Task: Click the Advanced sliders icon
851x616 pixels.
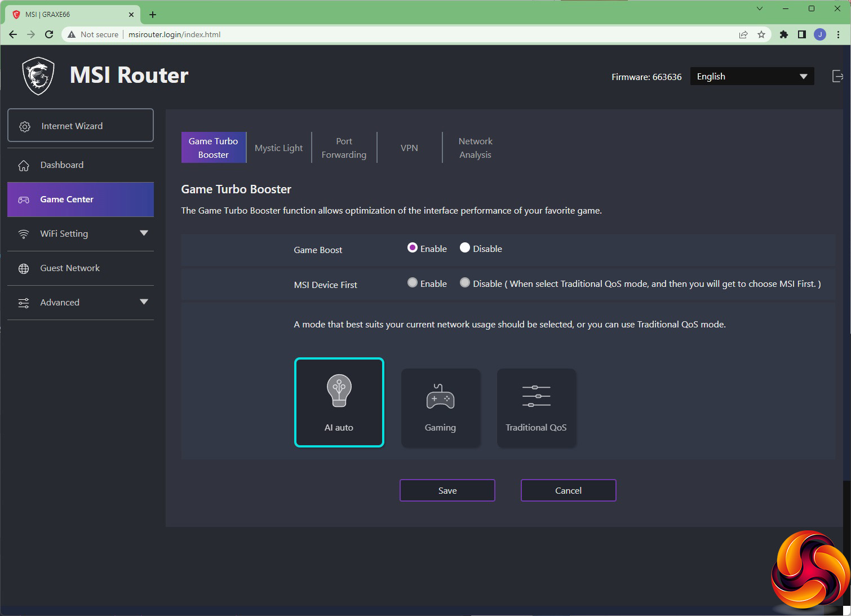Action: pyautogui.click(x=24, y=303)
